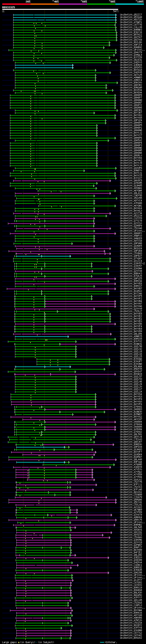Select the UniRef100_B9MXI9 label

131,588
